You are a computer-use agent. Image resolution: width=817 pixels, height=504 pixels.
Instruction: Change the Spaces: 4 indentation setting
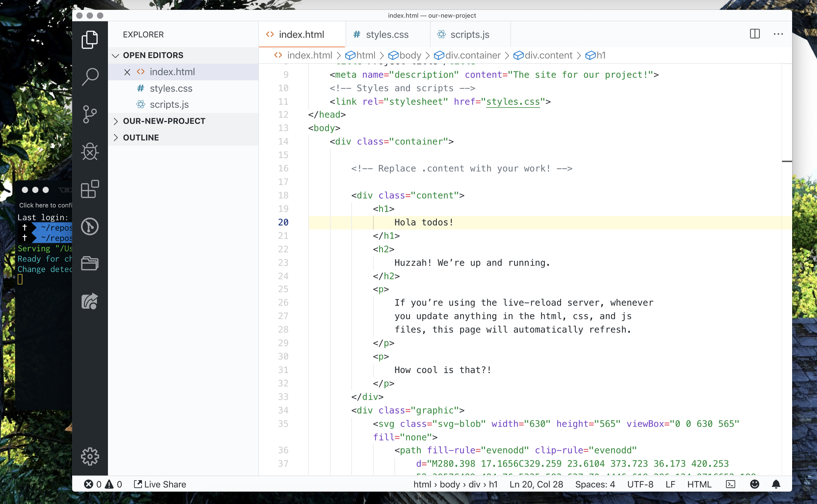[595, 484]
